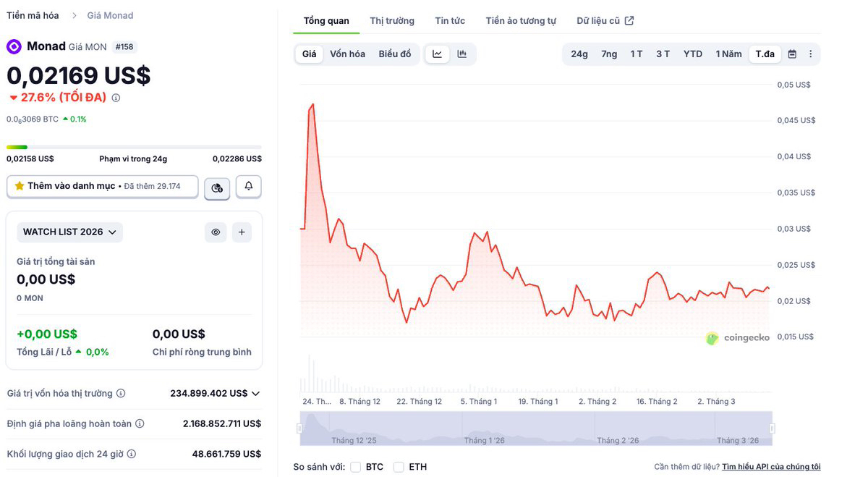Click the #158 rank badge
The image size is (868, 477).
point(124,47)
